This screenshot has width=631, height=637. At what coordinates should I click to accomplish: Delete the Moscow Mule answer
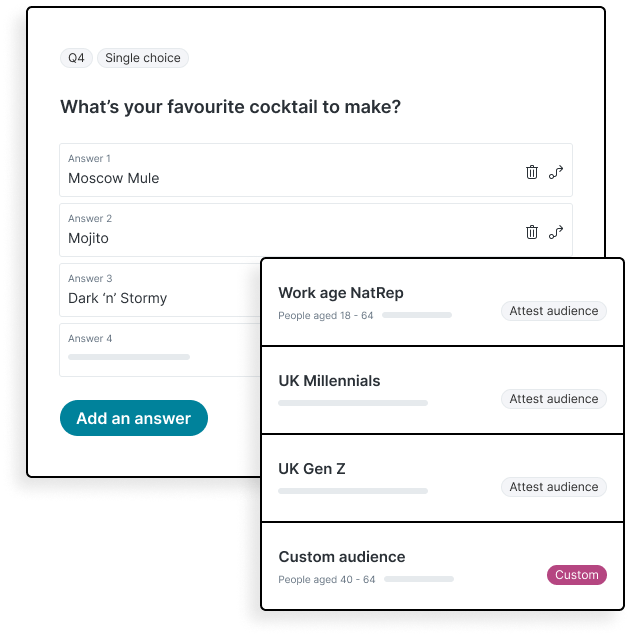coord(532,172)
